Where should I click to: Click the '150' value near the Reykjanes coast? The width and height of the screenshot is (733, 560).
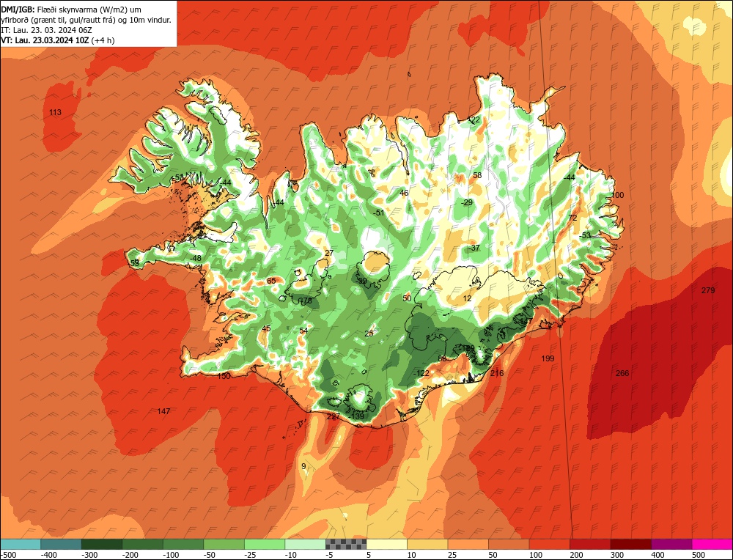(x=224, y=376)
